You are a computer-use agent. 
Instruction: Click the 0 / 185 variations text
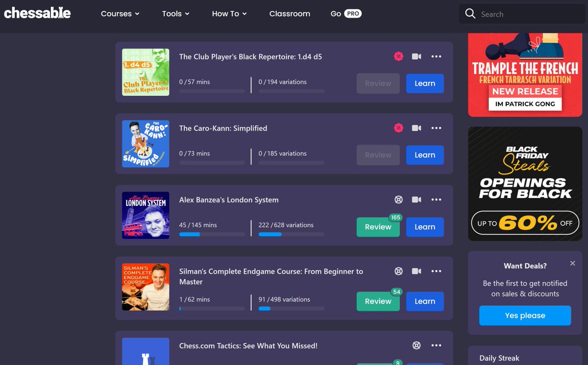[x=283, y=153]
